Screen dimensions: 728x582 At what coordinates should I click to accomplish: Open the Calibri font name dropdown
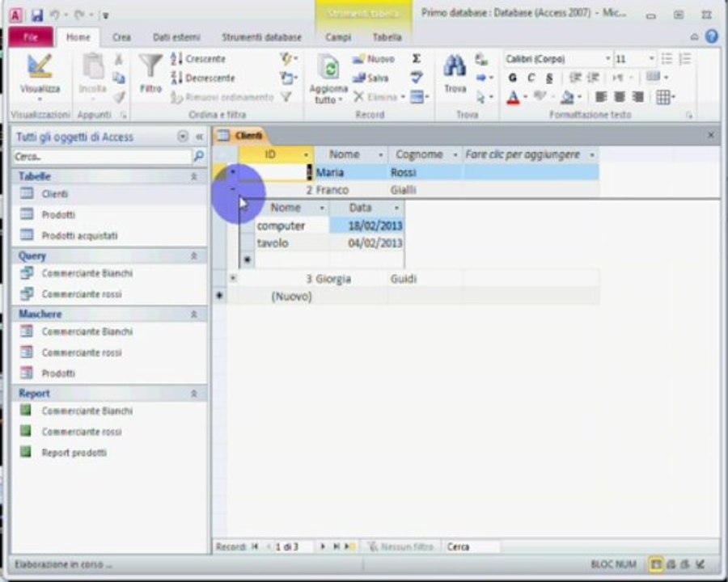pyautogui.click(x=607, y=59)
